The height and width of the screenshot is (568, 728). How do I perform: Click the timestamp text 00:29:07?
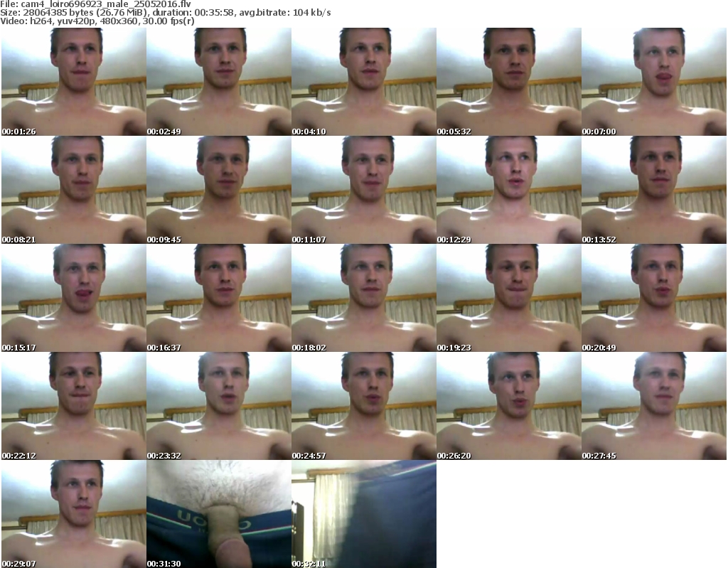[x=18, y=563]
